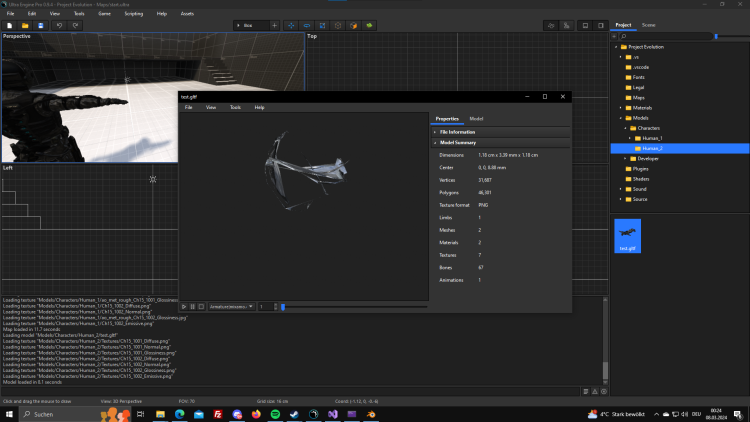This screenshot has width=750, height=422.
Task: Select the Human_2 folder in project tree
Action: click(652, 148)
